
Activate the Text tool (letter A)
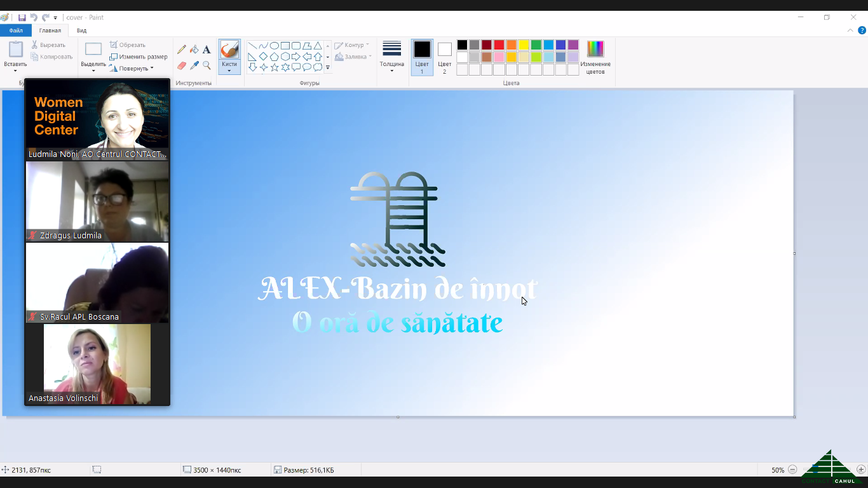tap(207, 50)
